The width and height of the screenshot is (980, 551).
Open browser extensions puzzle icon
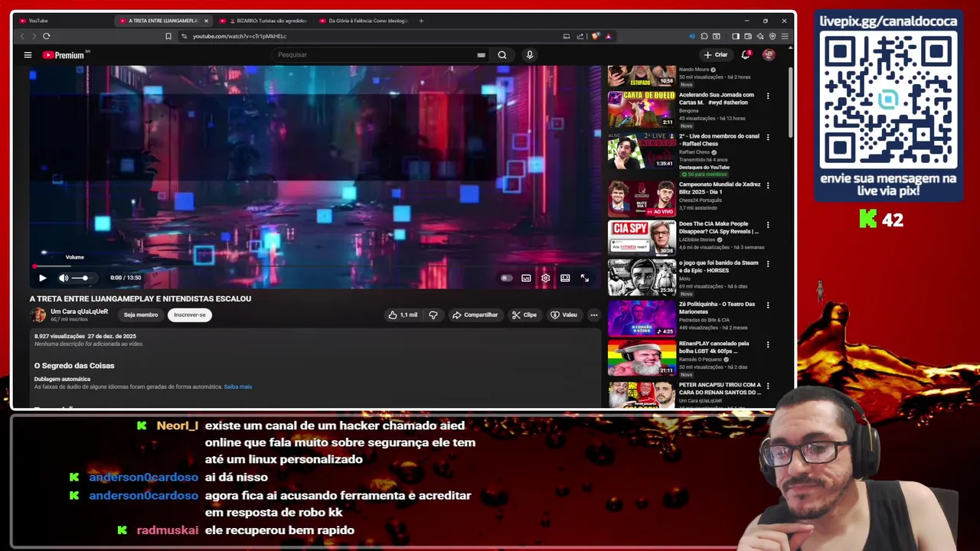point(704,36)
